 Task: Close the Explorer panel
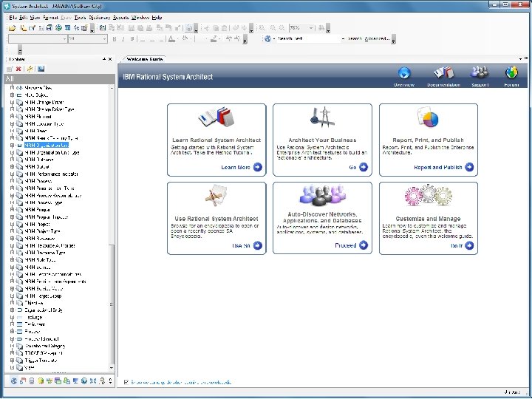pyautogui.click(x=110, y=59)
